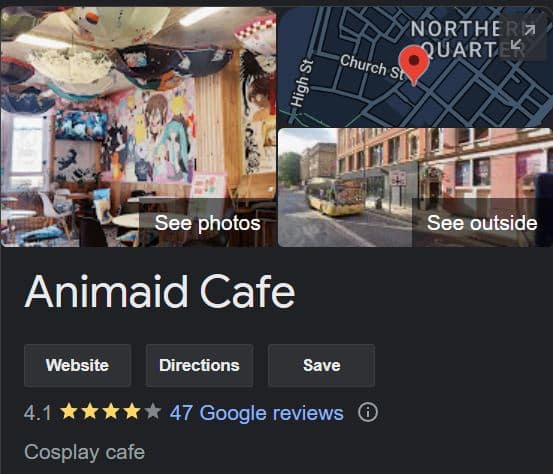This screenshot has width=553, height=474.
Task: Click the Church St label on map
Action: click(x=371, y=66)
